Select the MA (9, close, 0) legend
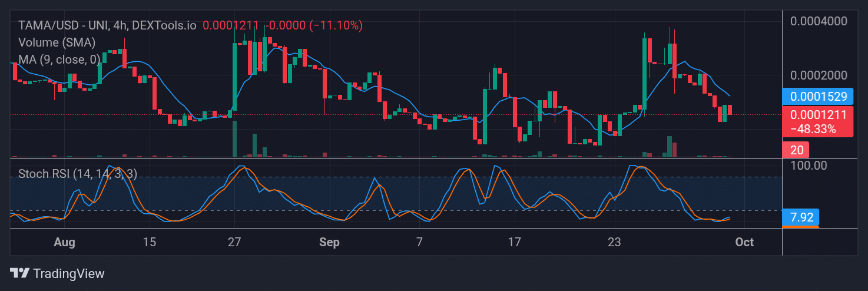The width and height of the screenshot is (868, 291). click(x=59, y=59)
